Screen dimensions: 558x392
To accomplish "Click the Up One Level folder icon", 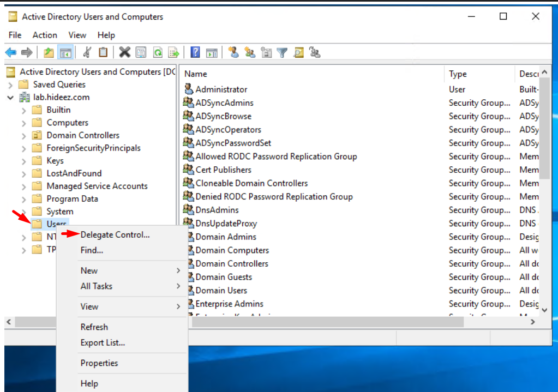I will pos(49,52).
